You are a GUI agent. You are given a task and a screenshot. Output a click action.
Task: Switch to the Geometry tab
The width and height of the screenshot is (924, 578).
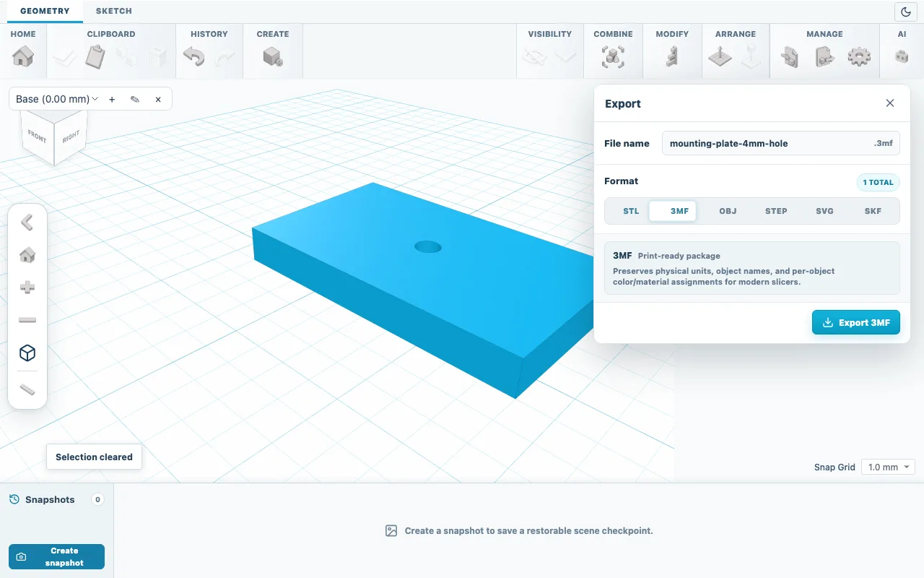click(45, 11)
